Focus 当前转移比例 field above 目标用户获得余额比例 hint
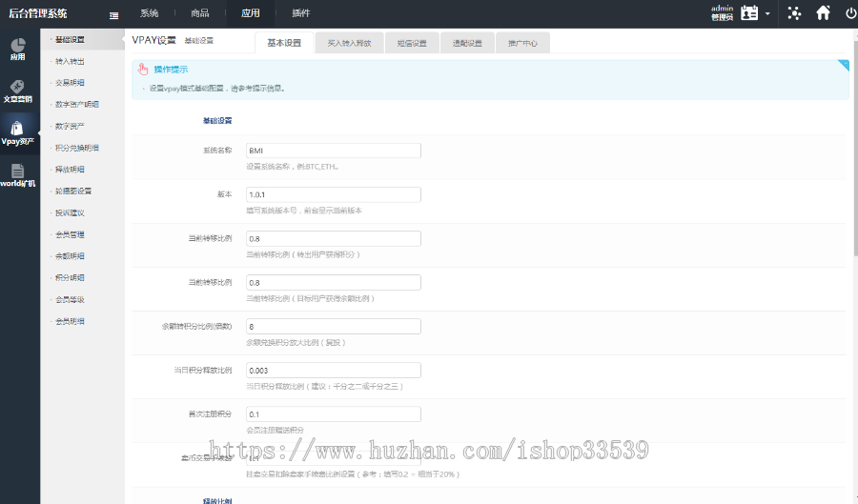 tap(334, 283)
